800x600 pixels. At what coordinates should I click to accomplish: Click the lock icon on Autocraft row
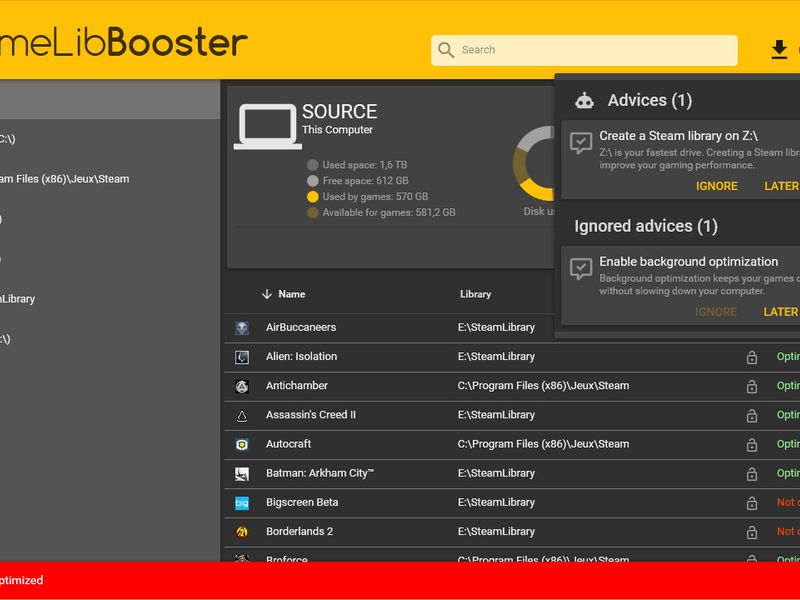click(x=752, y=444)
